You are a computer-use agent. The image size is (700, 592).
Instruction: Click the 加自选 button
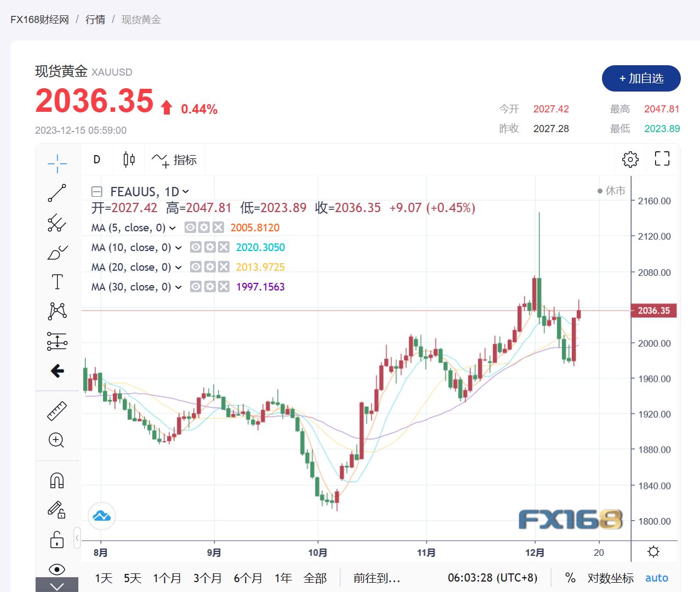641,78
